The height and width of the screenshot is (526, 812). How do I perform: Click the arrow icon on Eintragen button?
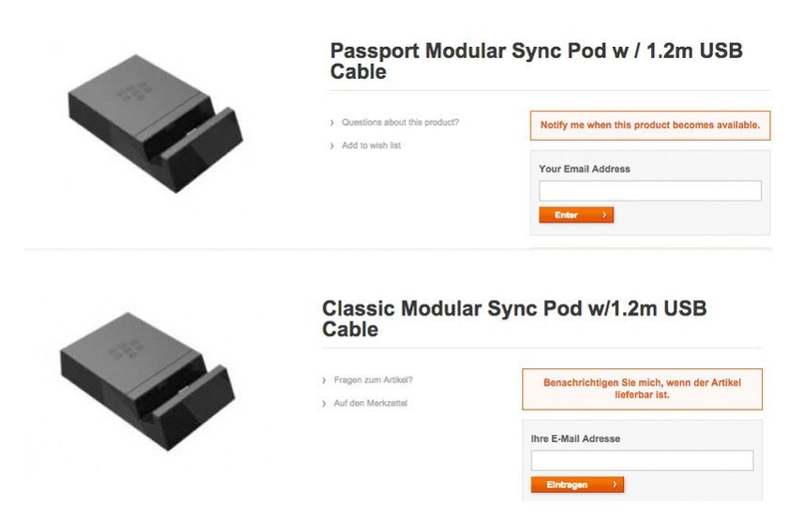(x=613, y=485)
